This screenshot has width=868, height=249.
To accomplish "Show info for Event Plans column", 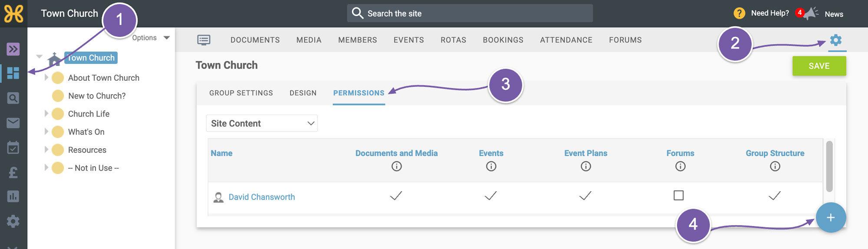I will tap(586, 166).
